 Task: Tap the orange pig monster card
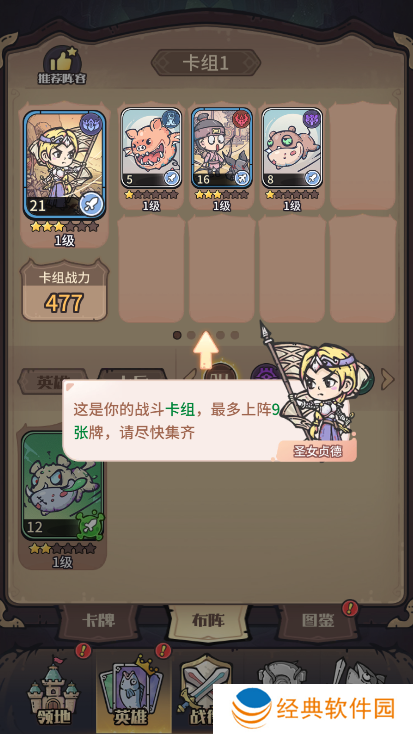point(151,147)
